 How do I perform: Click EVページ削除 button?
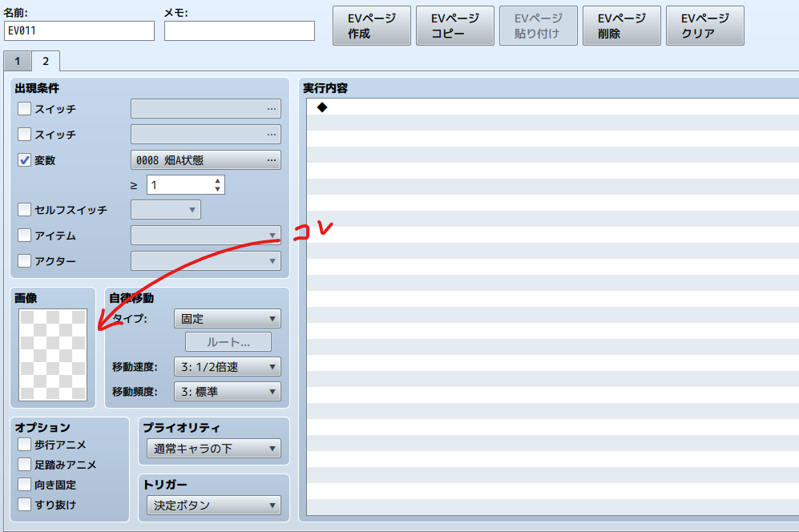click(x=622, y=26)
